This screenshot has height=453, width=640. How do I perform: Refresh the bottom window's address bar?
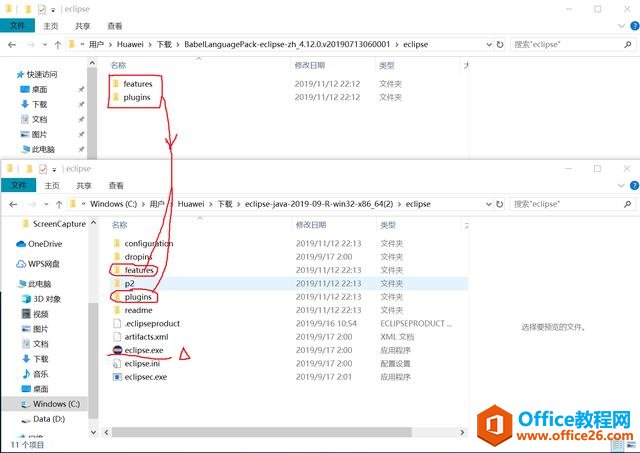pos(500,204)
